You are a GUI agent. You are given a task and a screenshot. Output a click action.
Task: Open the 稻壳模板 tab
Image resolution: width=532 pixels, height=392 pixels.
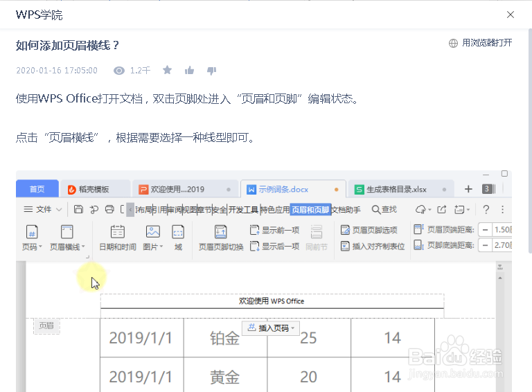tap(95, 189)
